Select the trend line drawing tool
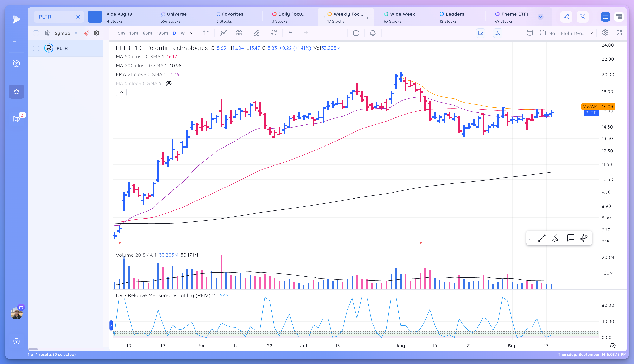634x364 pixels. (542, 238)
